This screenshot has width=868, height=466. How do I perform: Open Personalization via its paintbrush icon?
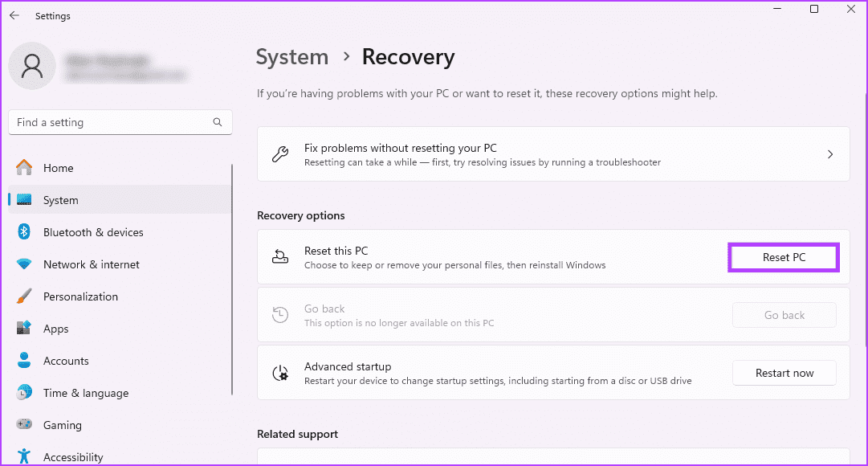[x=25, y=296]
